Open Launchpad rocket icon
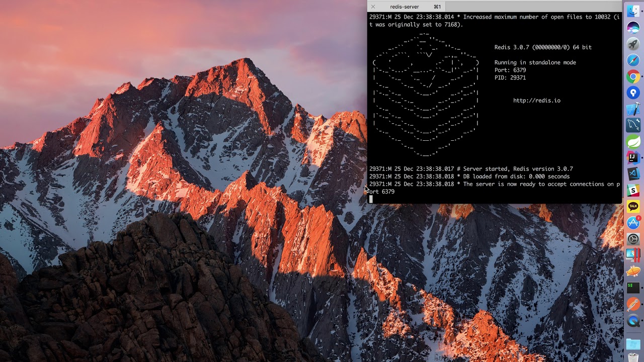 point(633,44)
